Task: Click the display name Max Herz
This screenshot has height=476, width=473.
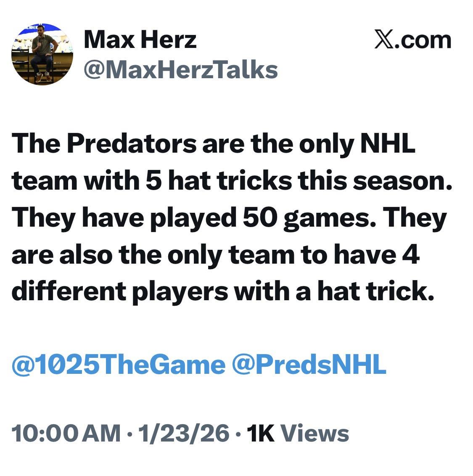Action: click(140, 40)
